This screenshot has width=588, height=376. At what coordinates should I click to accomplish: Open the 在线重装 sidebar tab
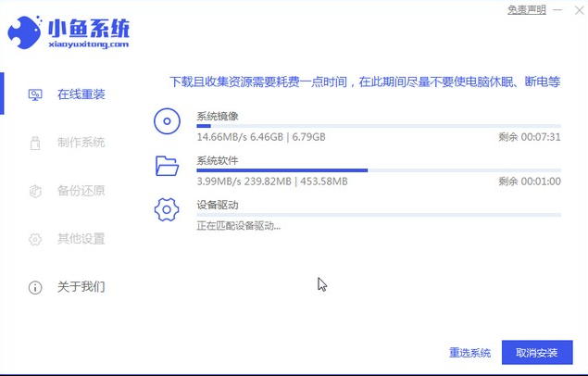(81, 94)
